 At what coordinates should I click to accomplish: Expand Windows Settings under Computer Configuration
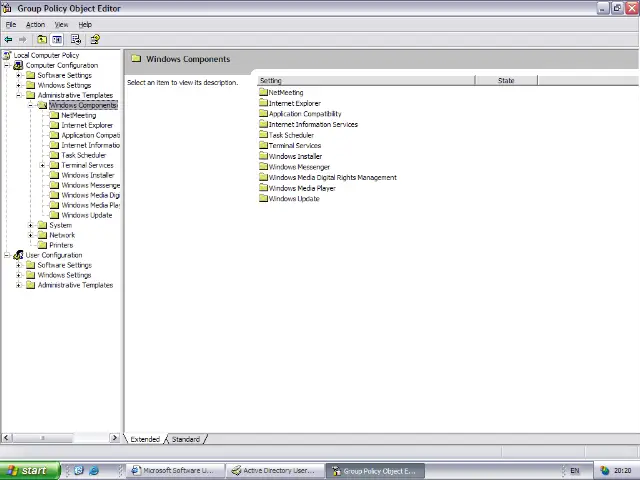[18, 85]
